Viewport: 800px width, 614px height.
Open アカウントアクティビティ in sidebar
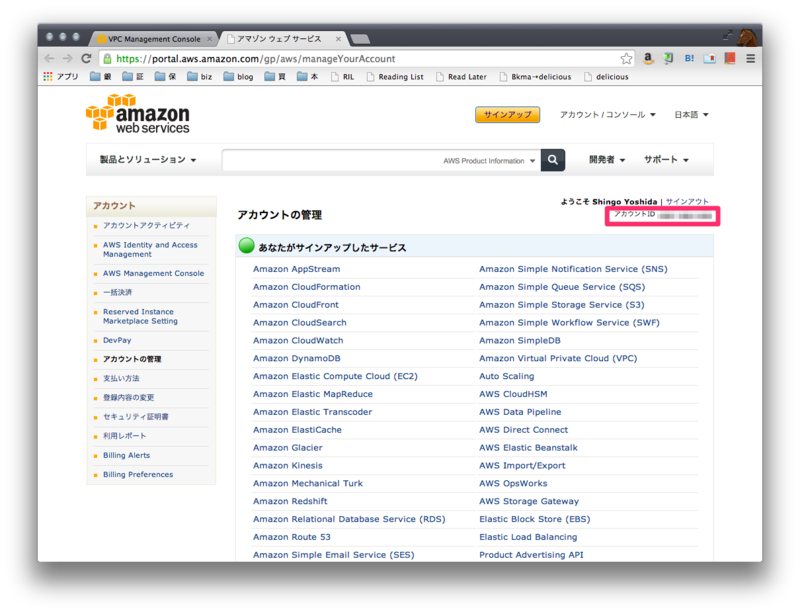[146, 226]
